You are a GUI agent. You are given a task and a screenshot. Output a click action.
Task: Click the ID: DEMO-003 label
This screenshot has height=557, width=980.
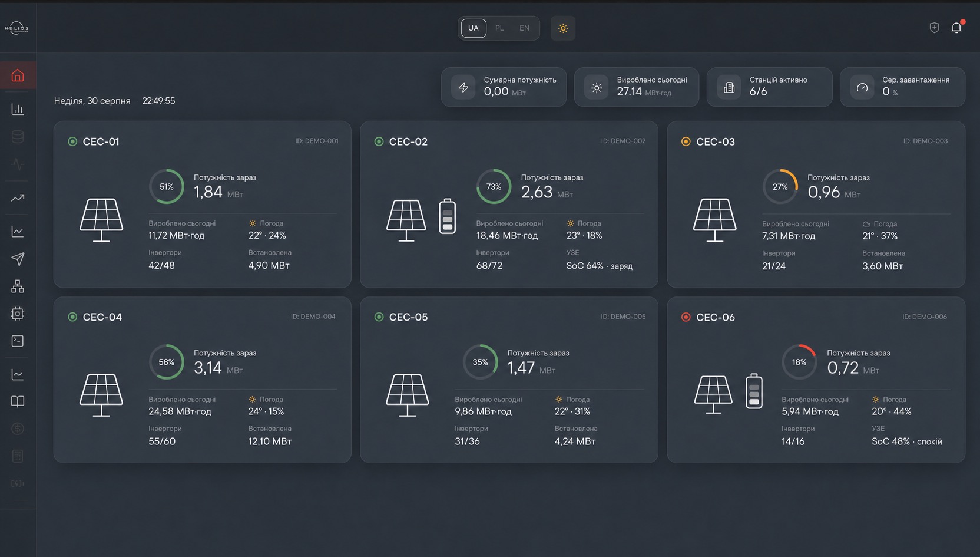point(925,141)
